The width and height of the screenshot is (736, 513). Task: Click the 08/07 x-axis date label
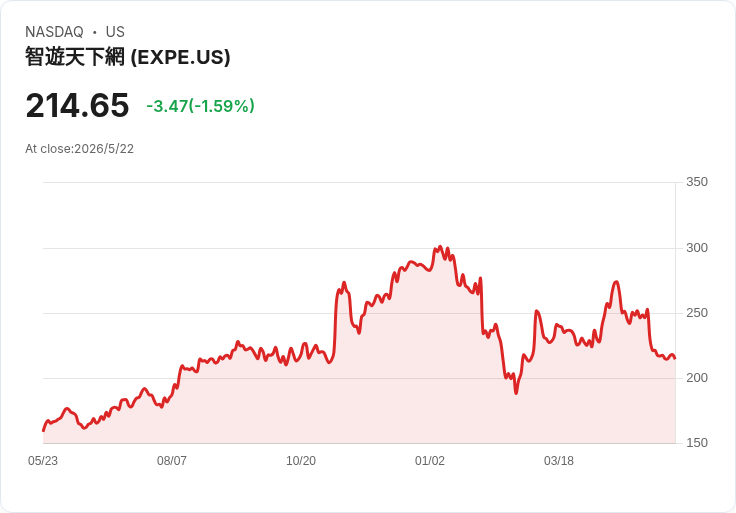[x=172, y=461]
